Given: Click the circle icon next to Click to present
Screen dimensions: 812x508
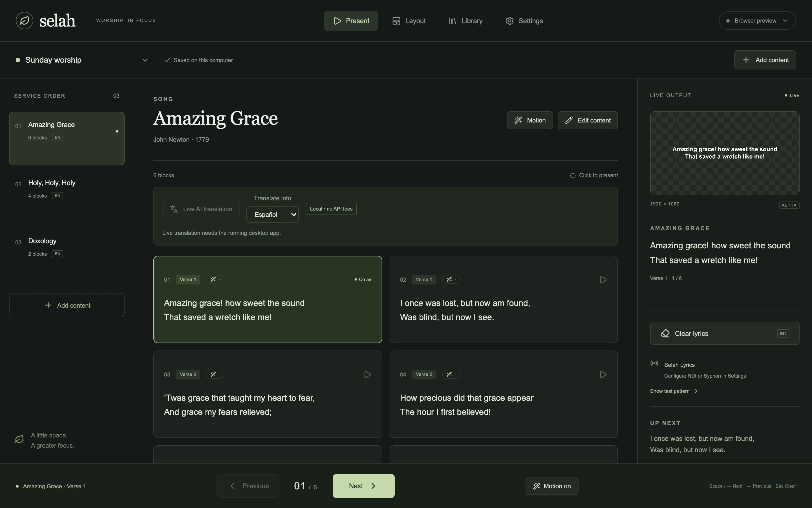Looking at the screenshot, I should point(573,175).
